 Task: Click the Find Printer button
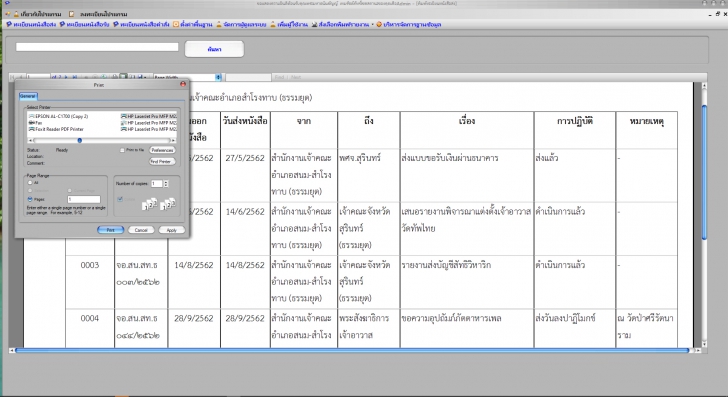pyautogui.click(x=162, y=161)
